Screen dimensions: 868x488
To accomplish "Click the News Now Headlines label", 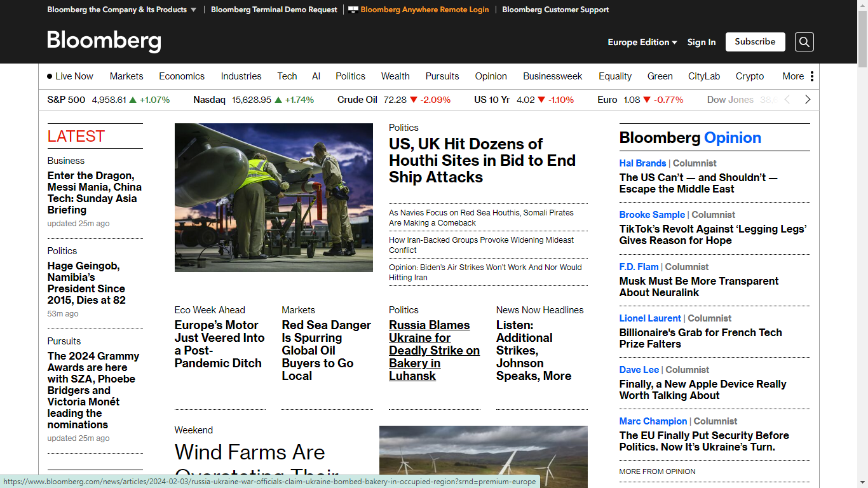I will (539, 310).
